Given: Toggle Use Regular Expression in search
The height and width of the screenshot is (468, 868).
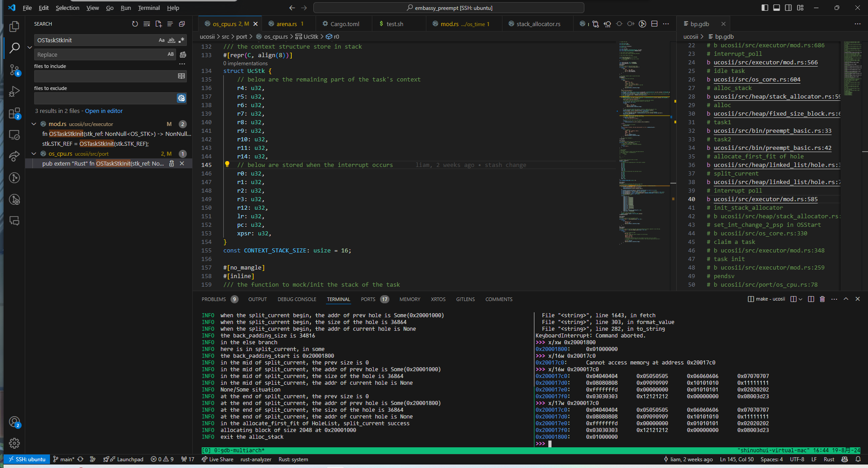Looking at the screenshot, I should pyautogui.click(x=181, y=40).
